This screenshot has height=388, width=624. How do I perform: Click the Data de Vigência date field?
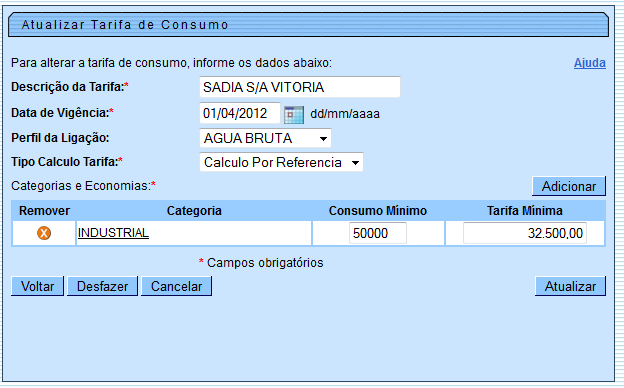tap(240, 113)
